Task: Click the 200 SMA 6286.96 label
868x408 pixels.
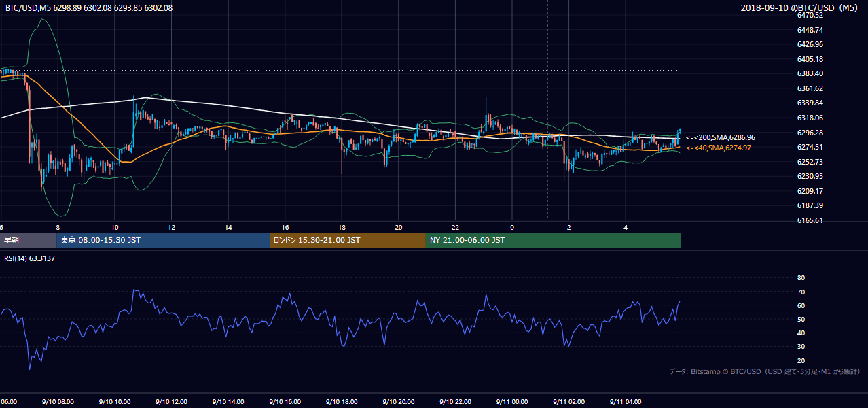Action: click(x=720, y=137)
